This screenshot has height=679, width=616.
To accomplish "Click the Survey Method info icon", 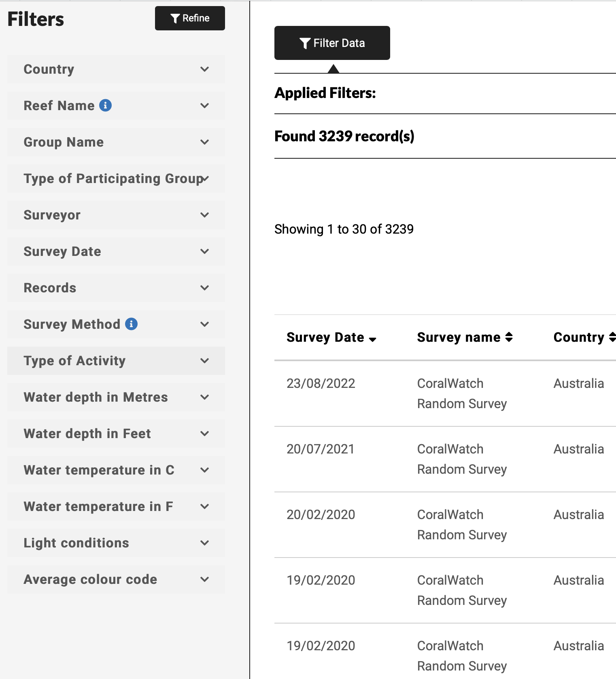I will [x=131, y=324].
